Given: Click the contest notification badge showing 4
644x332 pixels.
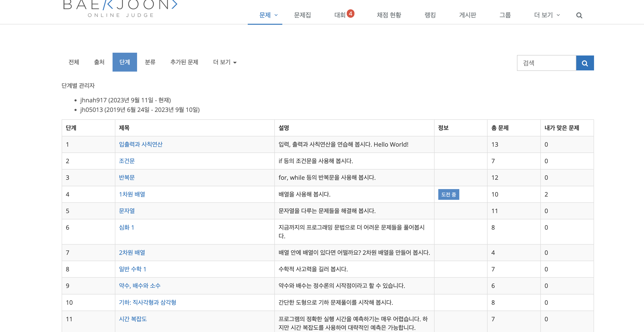Looking at the screenshot, I should 350,14.
